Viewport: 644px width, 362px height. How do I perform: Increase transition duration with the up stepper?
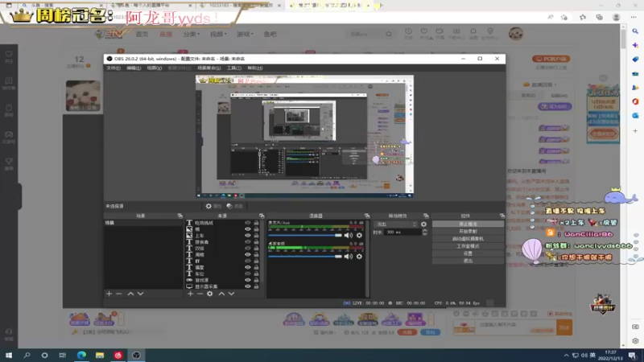(x=425, y=230)
